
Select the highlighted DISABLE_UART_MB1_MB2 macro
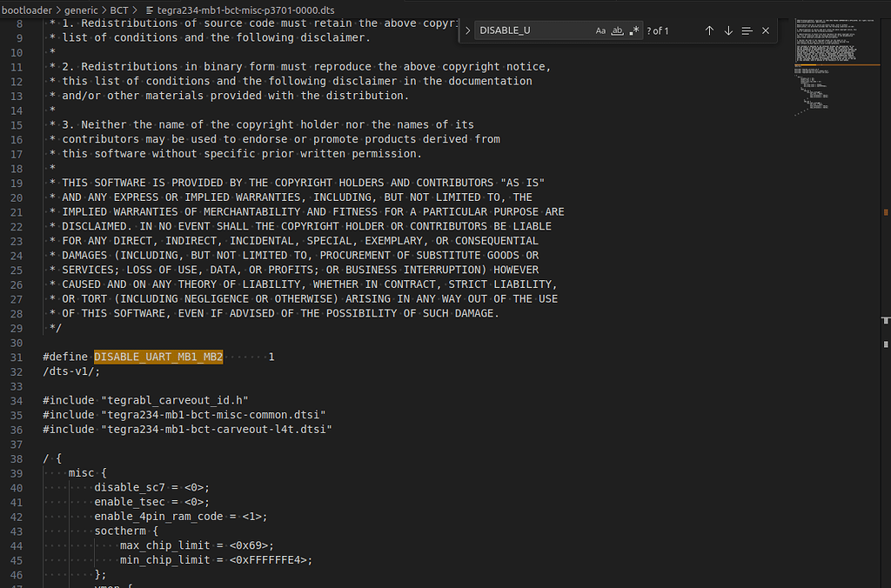click(x=157, y=356)
